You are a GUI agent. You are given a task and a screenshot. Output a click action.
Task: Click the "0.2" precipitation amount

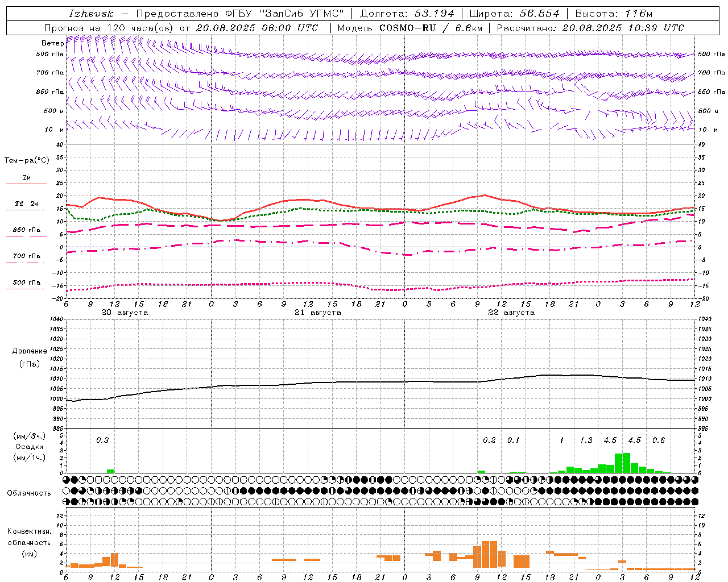click(x=489, y=440)
